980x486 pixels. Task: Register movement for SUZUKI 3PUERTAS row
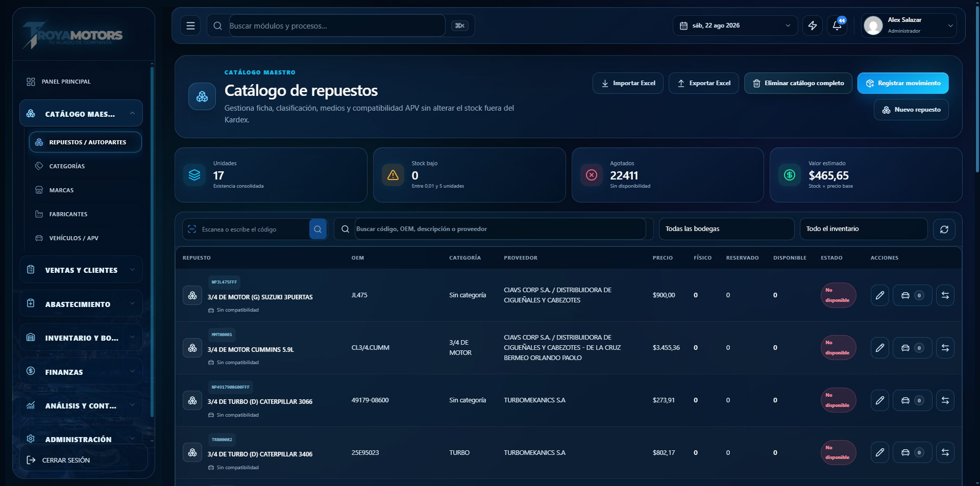point(945,295)
